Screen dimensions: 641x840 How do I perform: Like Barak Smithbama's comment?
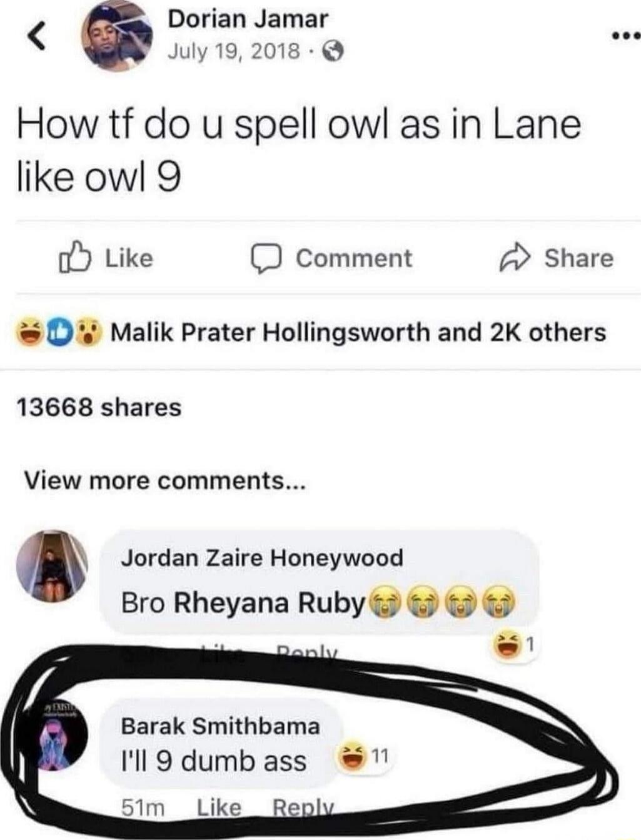coord(219,807)
